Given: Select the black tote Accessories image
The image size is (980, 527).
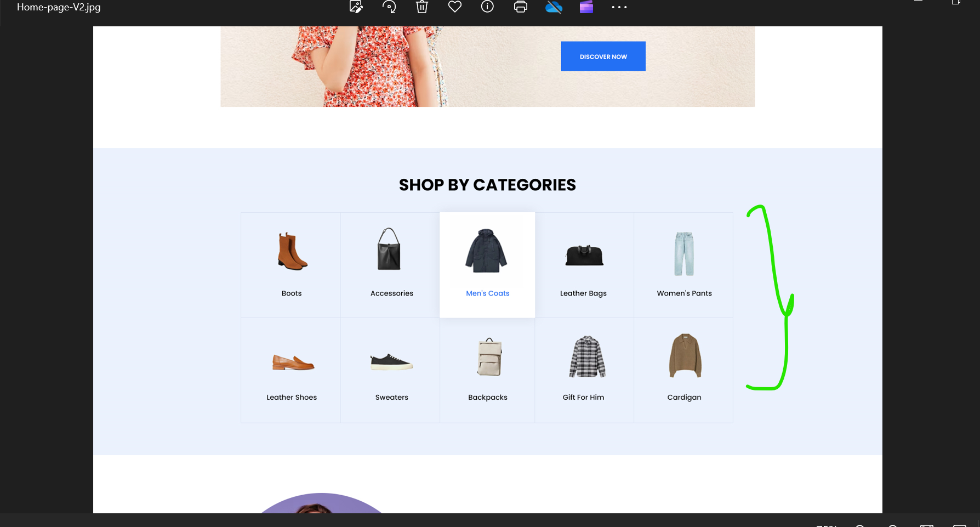Looking at the screenshot, I should coord(389,249).
